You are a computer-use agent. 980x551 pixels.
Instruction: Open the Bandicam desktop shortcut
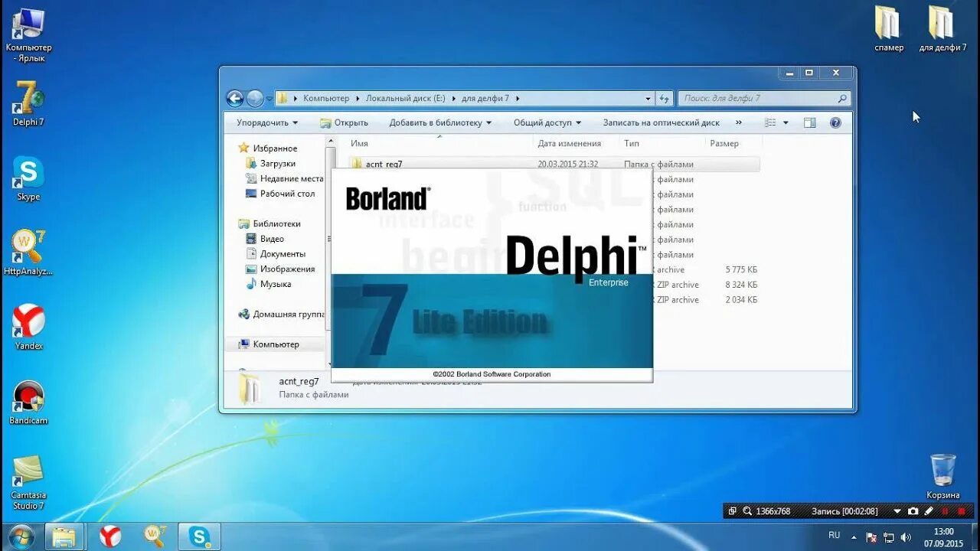[x=28, y=402]
